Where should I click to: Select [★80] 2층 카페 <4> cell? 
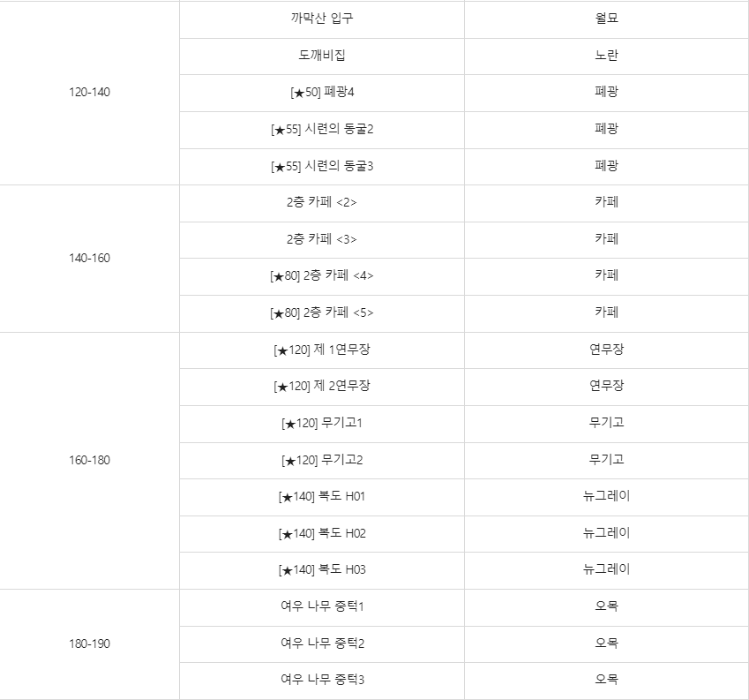point(322,276)
